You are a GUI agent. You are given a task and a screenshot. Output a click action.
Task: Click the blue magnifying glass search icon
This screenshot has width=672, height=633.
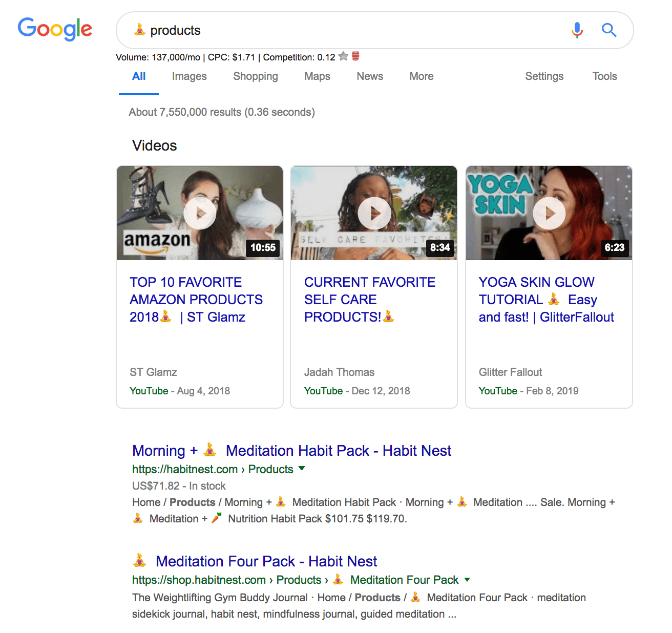608,30
